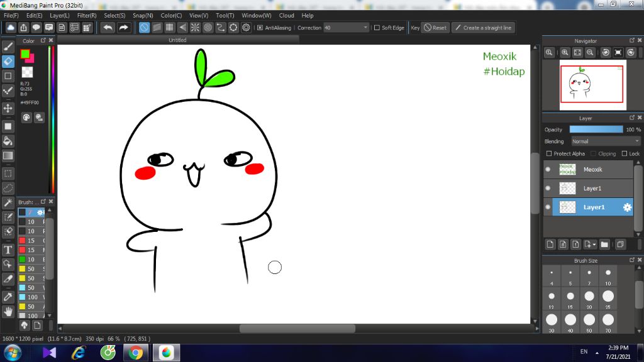Select the Brush tool in toolbox
The width and height of the screenshot is (644, 362).
tap(8, 47)
